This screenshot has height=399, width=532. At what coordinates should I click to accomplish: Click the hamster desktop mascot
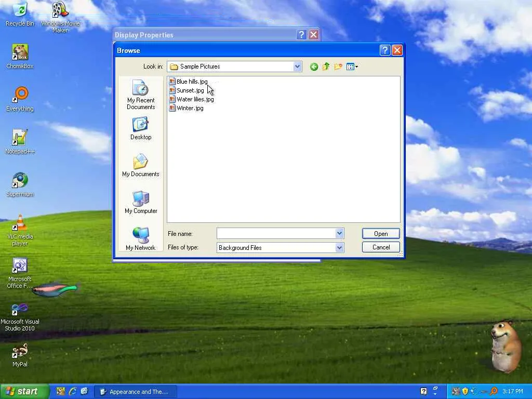point(506,347)
